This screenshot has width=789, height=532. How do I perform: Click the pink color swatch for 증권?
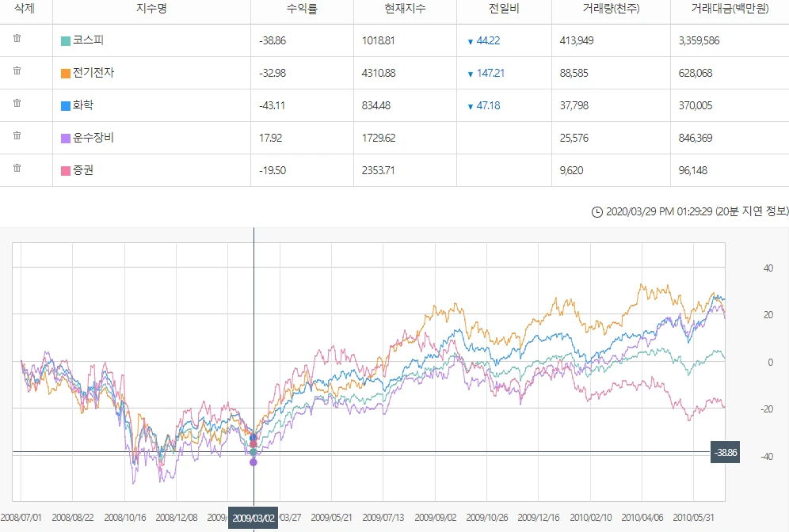point(66,170)
